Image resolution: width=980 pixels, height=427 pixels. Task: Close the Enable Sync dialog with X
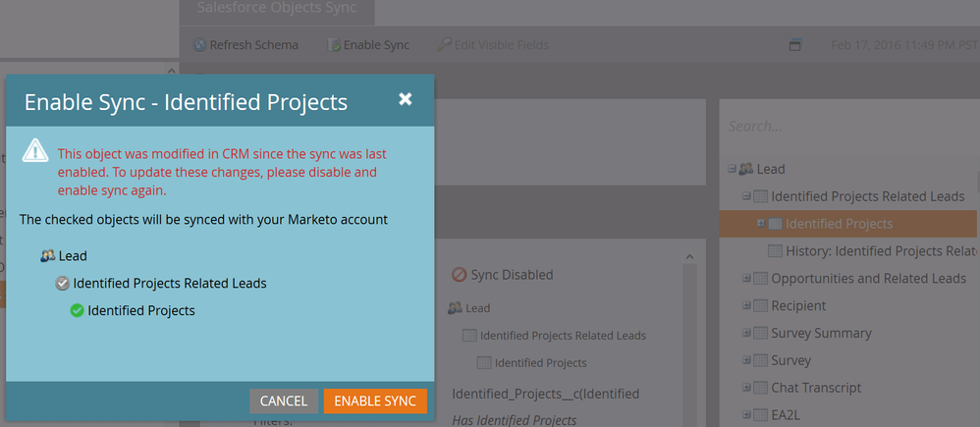406,99
